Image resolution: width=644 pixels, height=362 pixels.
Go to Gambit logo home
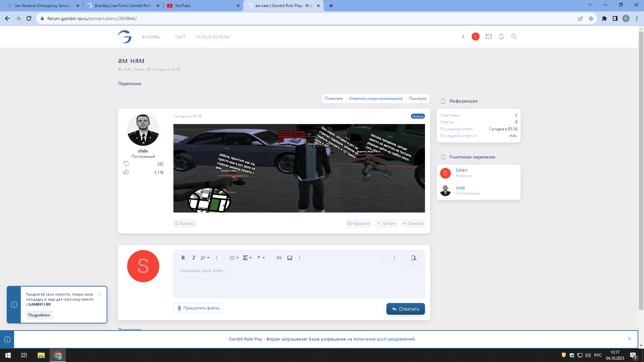click(125, 37)
